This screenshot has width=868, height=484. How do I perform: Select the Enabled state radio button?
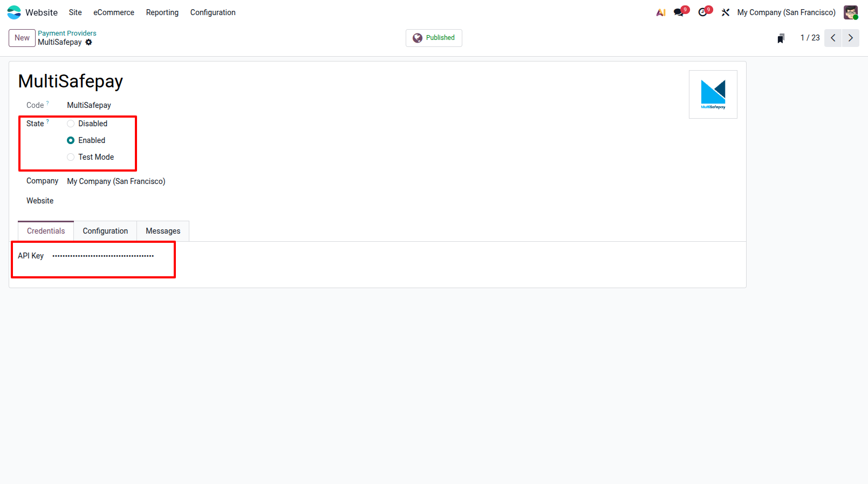click(71, 140)
